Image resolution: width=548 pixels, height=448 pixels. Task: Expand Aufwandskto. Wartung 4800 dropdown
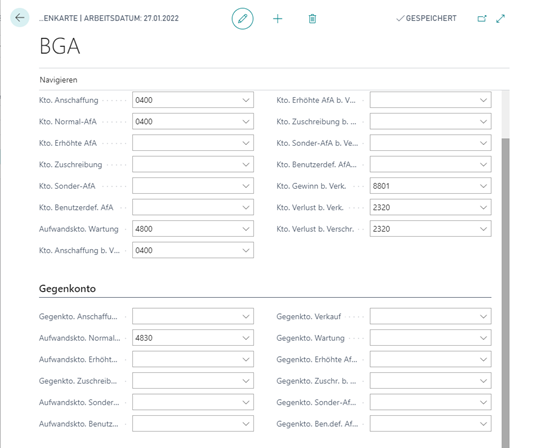click(x=246, y=229)
